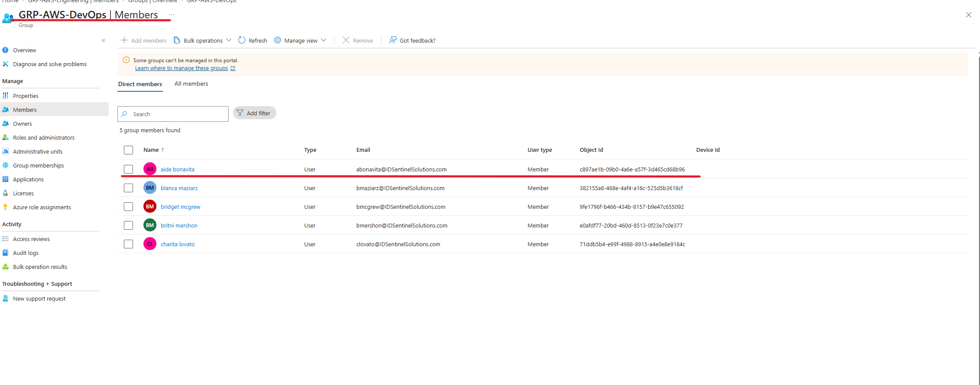
Task: Click the Owners people icon
Action: click(5, 124)
